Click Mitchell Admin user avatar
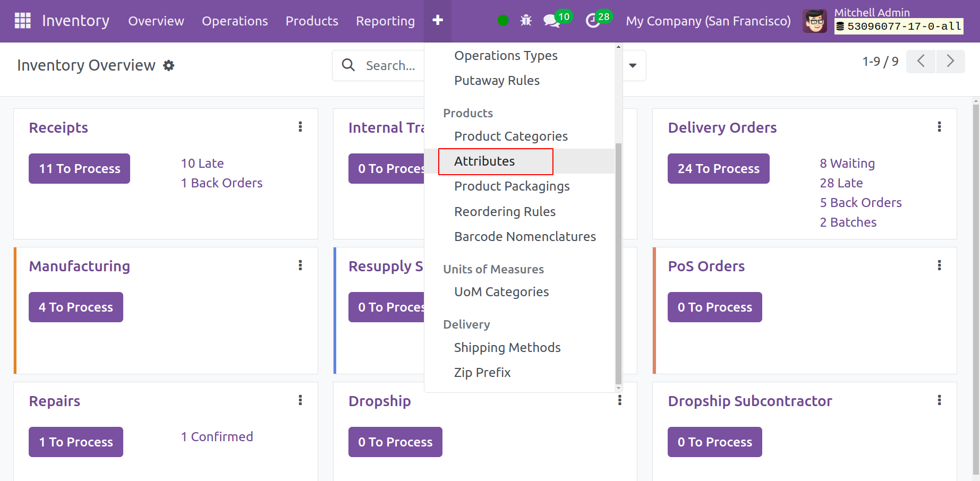This screenshot has width=980, height=481. pyautogui.click(x=814, y=21)
